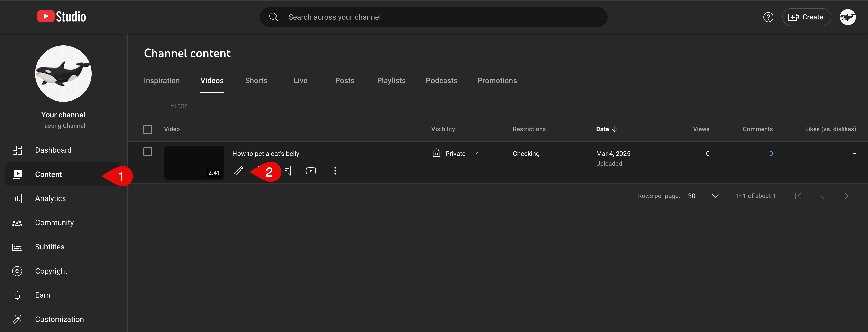Open the hamburger navigation menu
This screenshot has height=332, width=868.
[18, 17]
